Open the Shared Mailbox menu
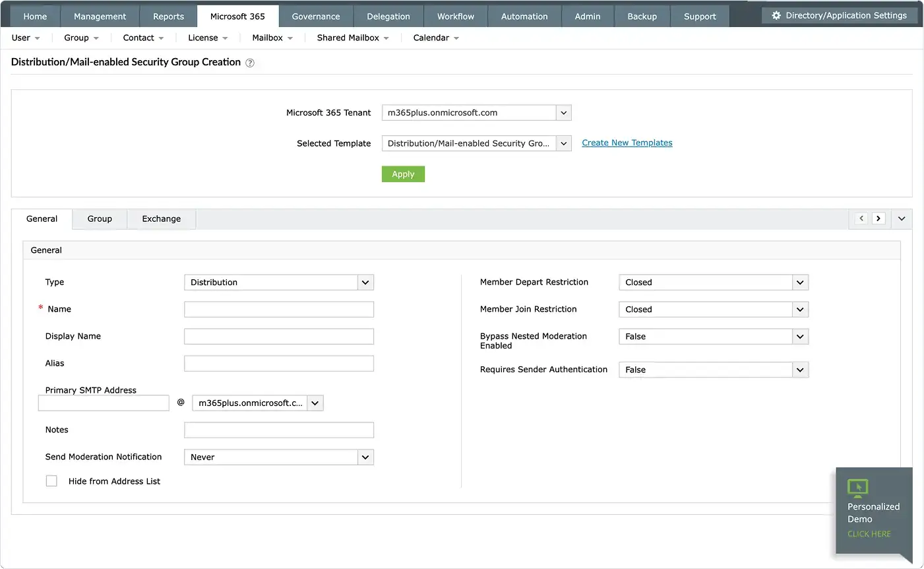This screenshot has height=569, width=924. pos(352,38)
